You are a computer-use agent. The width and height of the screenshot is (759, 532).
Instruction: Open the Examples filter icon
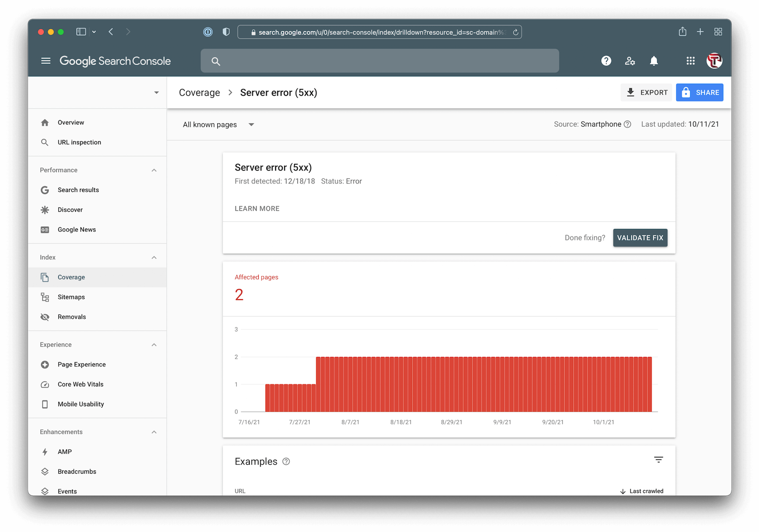pos(658,460)
